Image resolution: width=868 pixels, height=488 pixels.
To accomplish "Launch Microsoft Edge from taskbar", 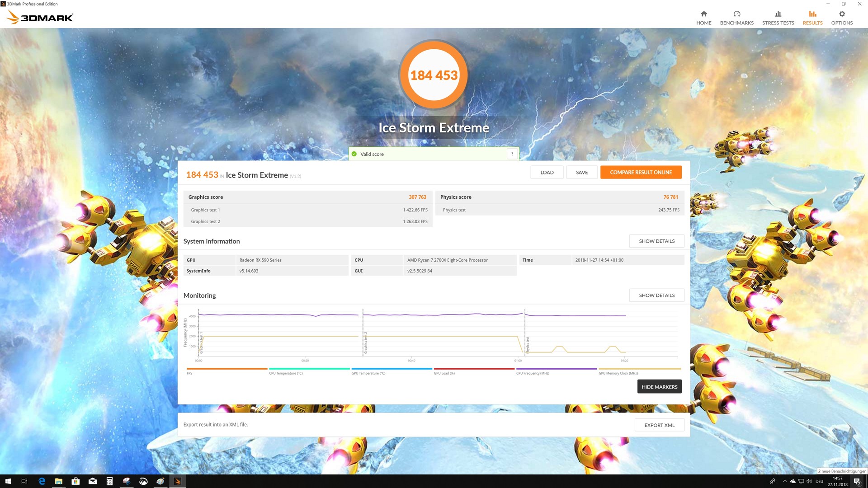I will click(42, 481).
